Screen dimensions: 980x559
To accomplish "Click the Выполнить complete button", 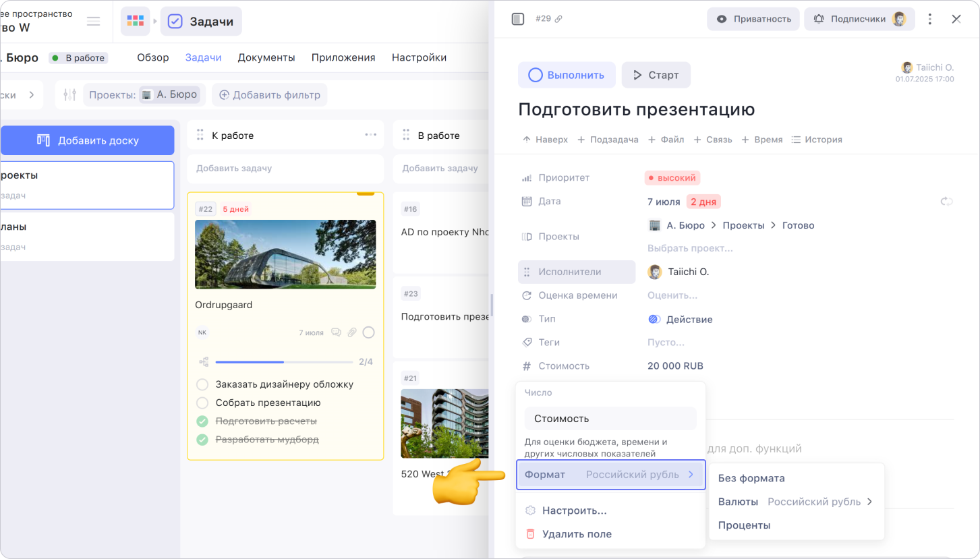I will tap(567, 75).
